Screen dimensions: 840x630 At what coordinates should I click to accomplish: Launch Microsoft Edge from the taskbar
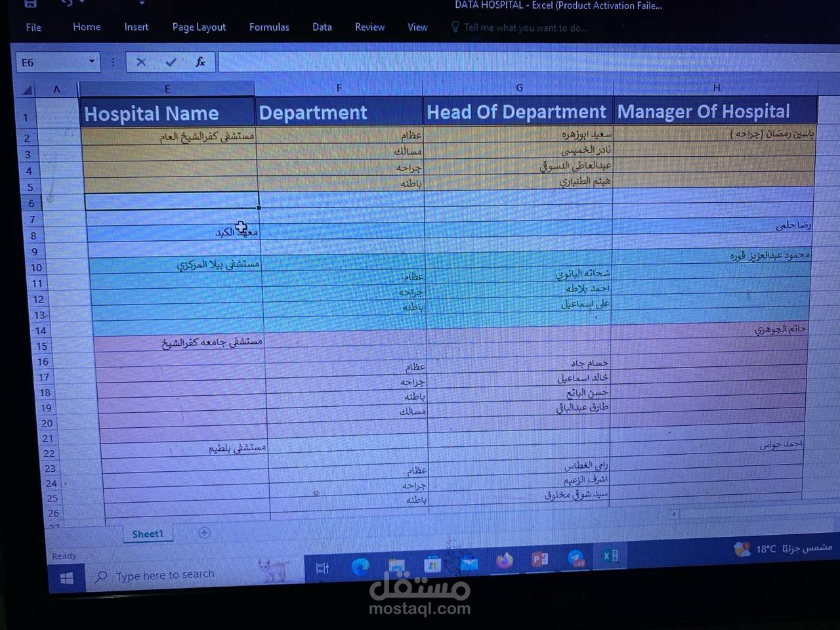[x=360, y=566]
